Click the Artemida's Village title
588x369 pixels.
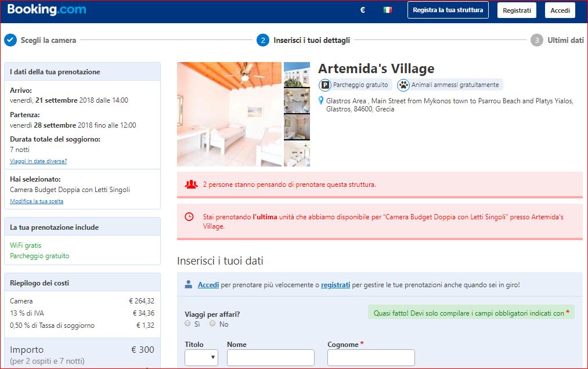(x=376, y=68)
